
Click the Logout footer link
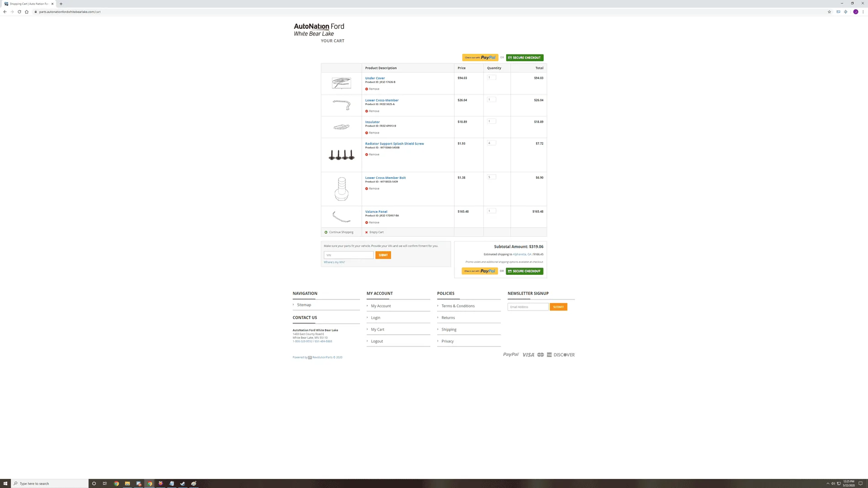click(377, 341)
